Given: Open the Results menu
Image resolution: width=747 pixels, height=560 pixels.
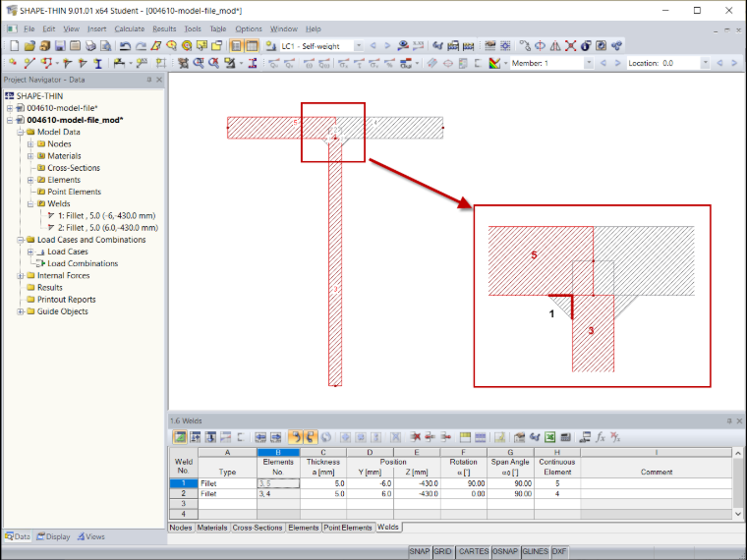Looking at the screenshot, I should click(x=164, y=29).
